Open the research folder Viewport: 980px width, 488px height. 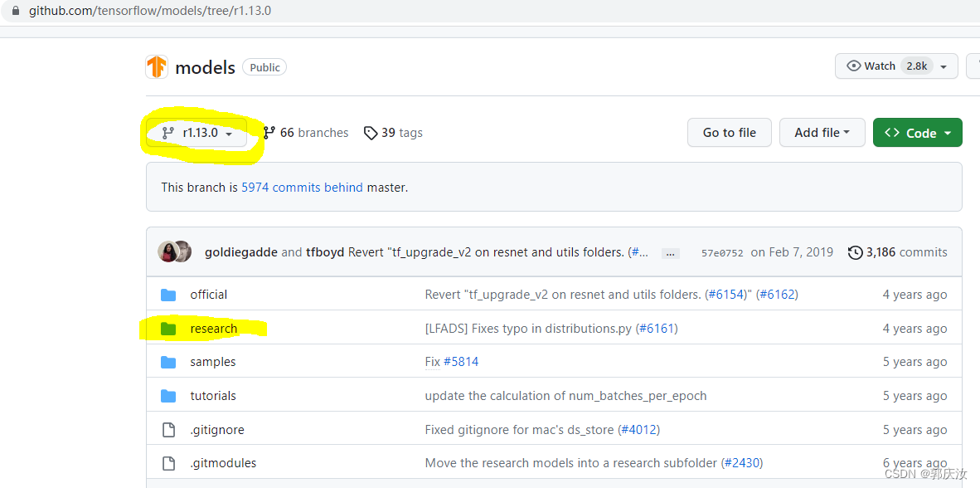point(214,329)
